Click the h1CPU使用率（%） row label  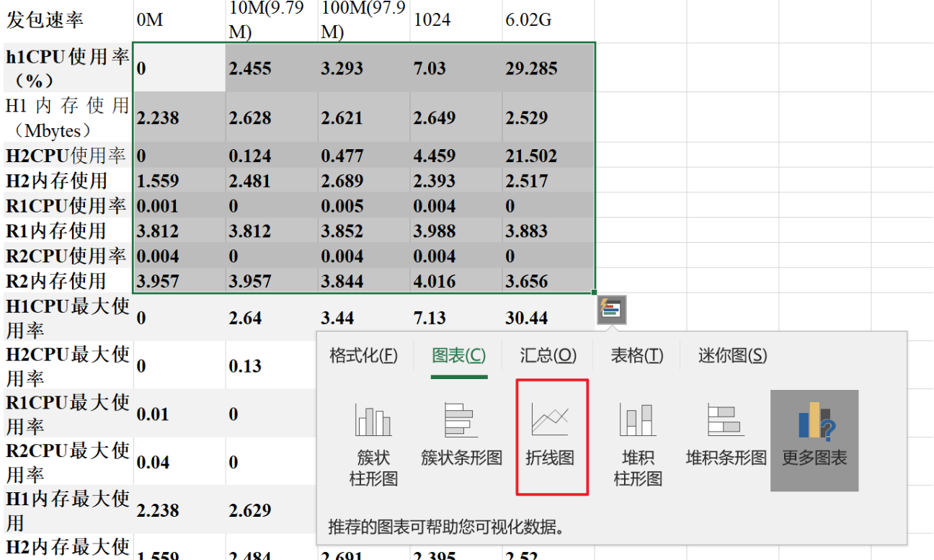pyautogui.click(x=66, y=68)
